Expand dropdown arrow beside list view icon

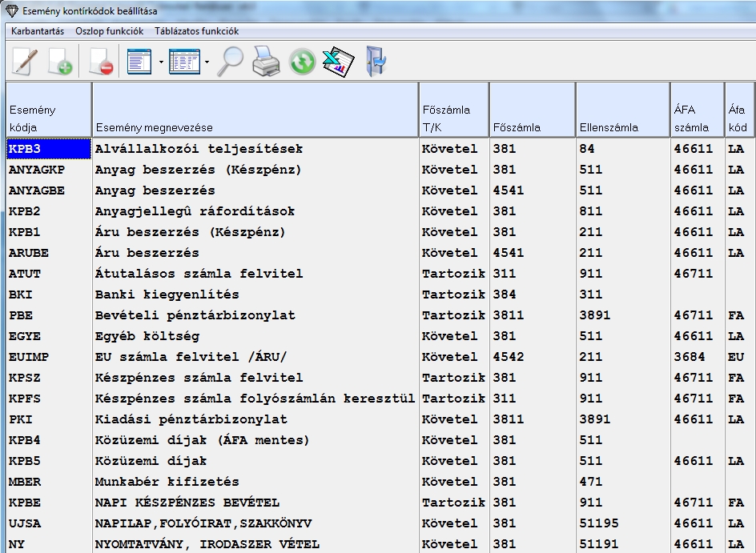[x=161, y=62]
